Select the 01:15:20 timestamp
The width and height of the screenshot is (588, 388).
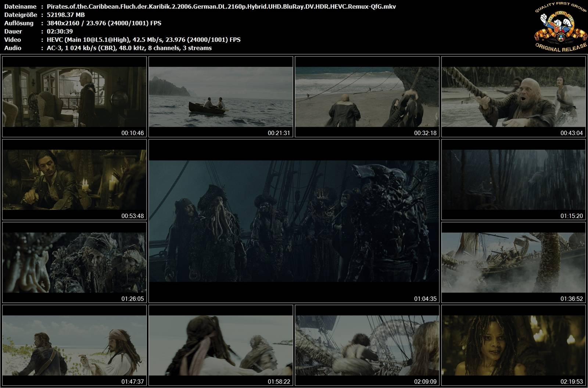pyautogui.click(x=571, y=216)
